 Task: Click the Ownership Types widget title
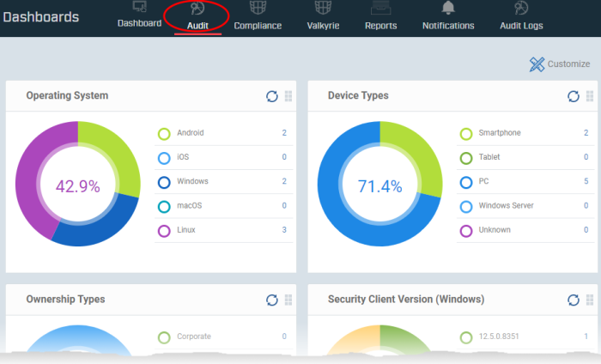coord(65,300)
